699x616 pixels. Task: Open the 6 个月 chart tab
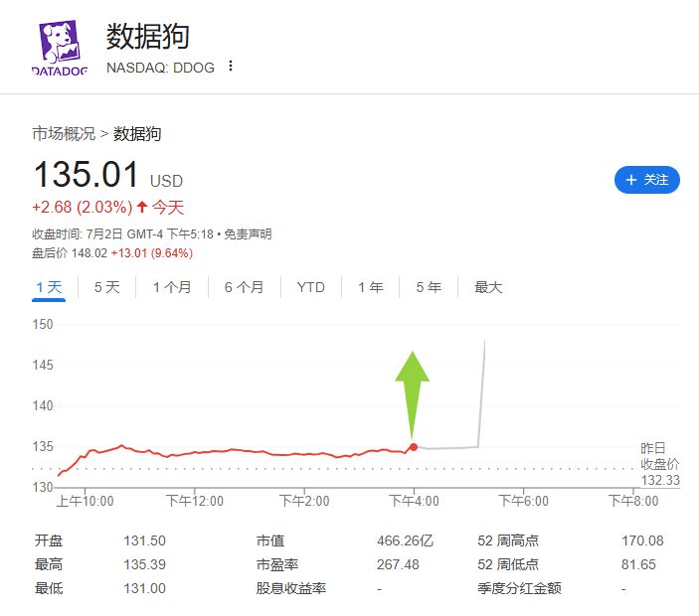tap(244, 287)
